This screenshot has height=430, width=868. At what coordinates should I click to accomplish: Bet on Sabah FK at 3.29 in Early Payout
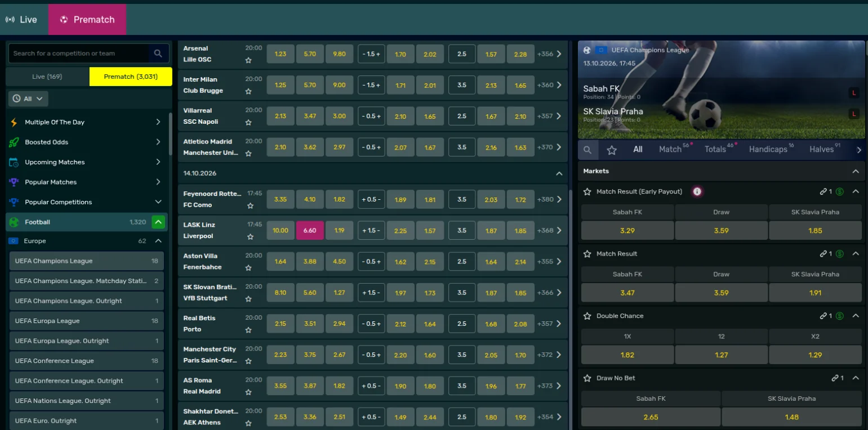627,231
